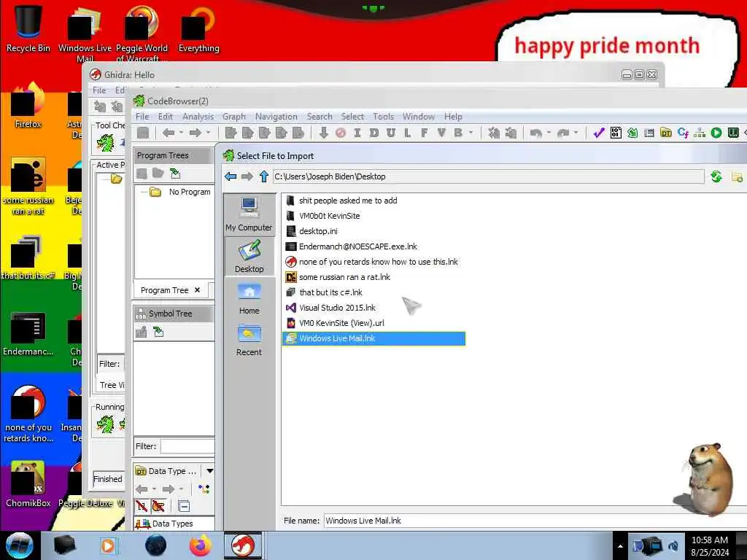The height and width of the screenshot is (560, 747).
Task: Close the Program Tree tab
Action: [x=197, y=290]
